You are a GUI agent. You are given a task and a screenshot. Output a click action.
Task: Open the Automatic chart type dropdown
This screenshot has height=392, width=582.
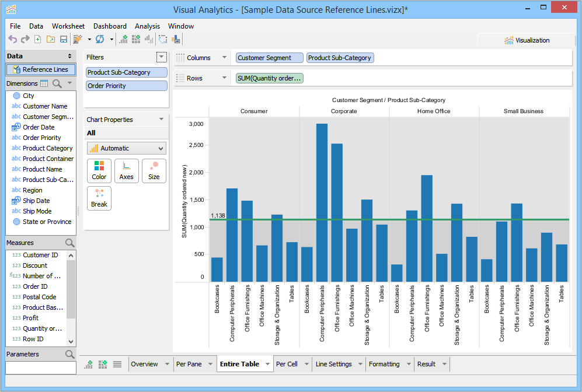click(126, 148)
